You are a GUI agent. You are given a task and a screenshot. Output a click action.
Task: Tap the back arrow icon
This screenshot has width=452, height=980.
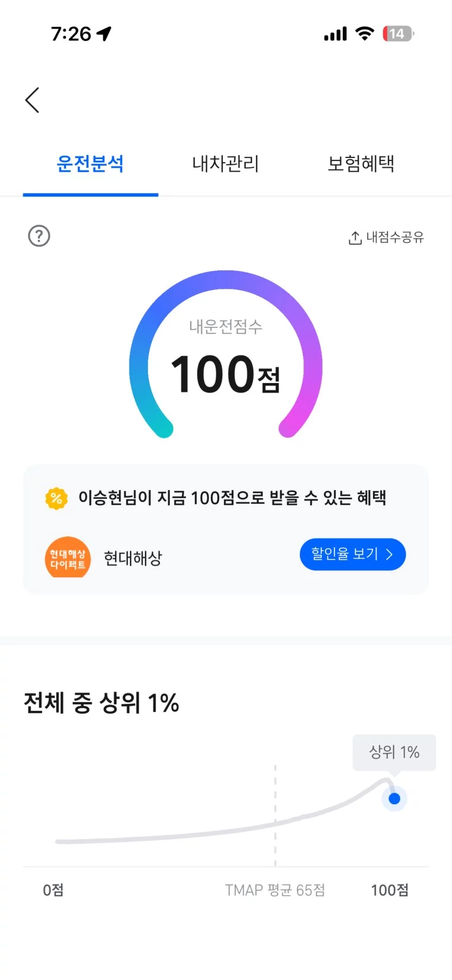pos(33,100)
